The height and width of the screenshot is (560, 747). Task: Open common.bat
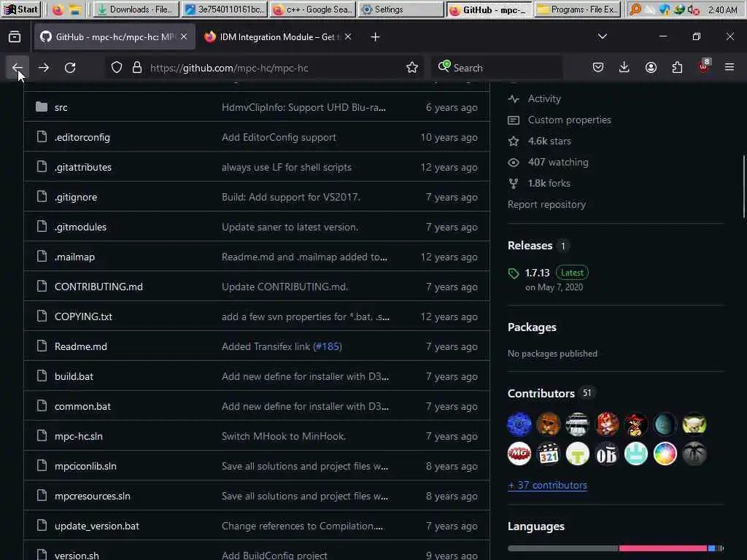point(82,407)
